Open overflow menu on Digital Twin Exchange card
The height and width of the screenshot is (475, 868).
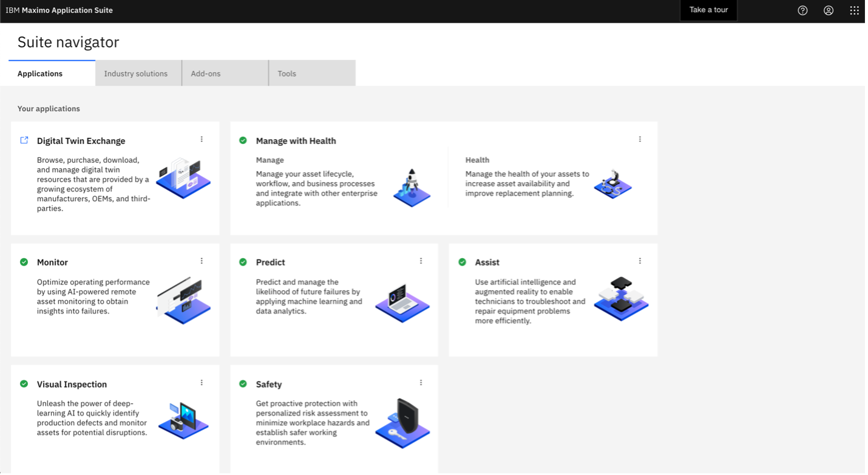coord(202,139)
